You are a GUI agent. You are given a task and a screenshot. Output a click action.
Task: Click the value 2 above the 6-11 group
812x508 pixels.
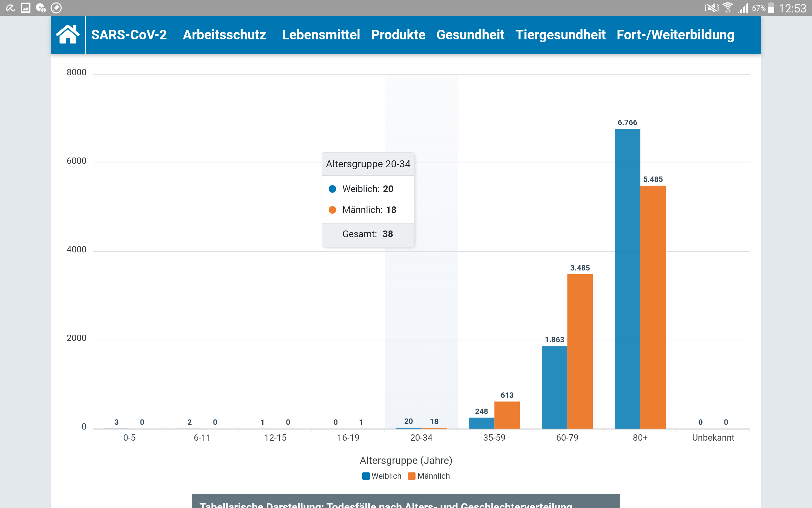tap(190, 422)
